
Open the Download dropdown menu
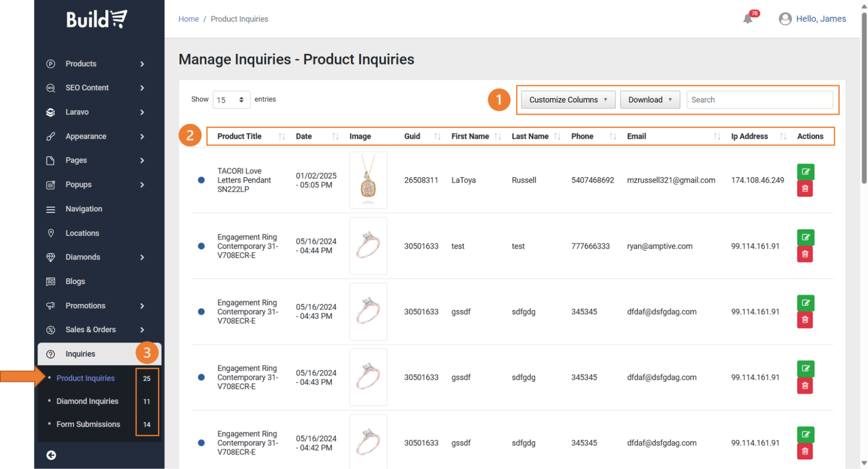click(x=650, y=100)
